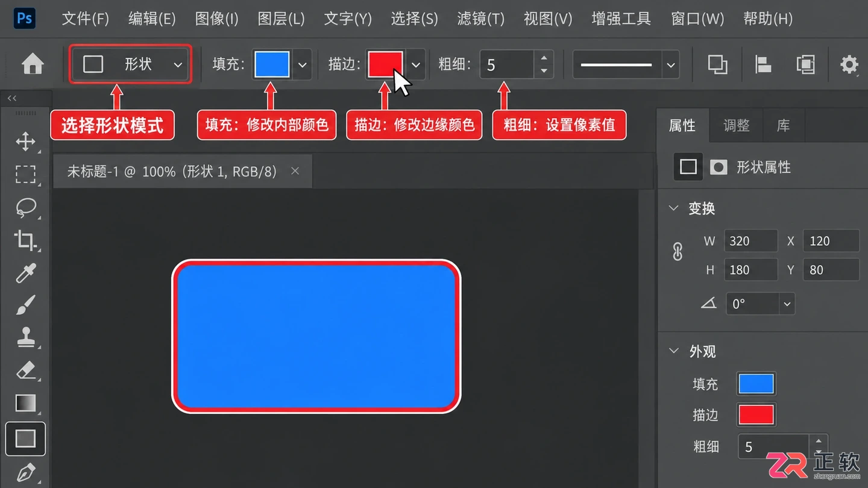Switch to live shape properties view
Viewport: 868px width, 488px height.
[688, 167]
